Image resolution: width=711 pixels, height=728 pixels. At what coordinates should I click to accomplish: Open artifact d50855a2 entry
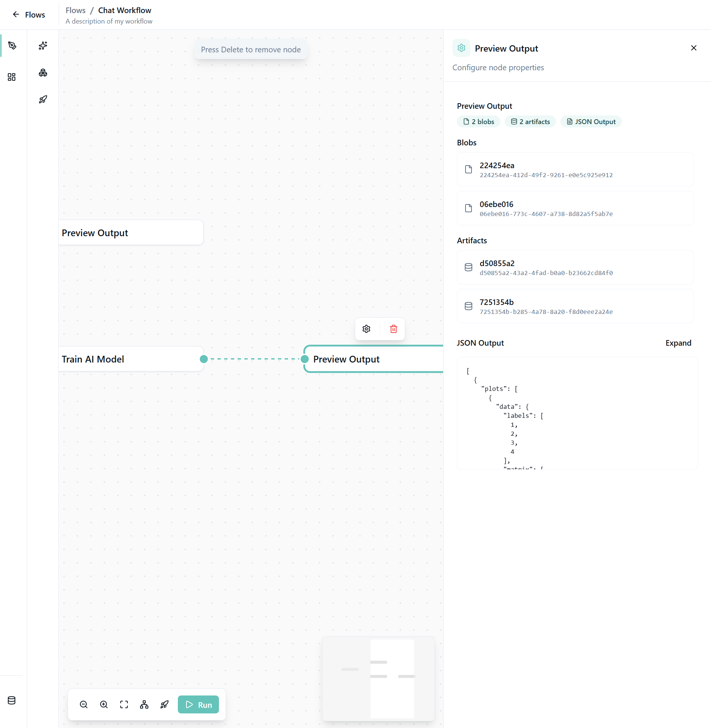pyautogui.click(x=575, y=268)
